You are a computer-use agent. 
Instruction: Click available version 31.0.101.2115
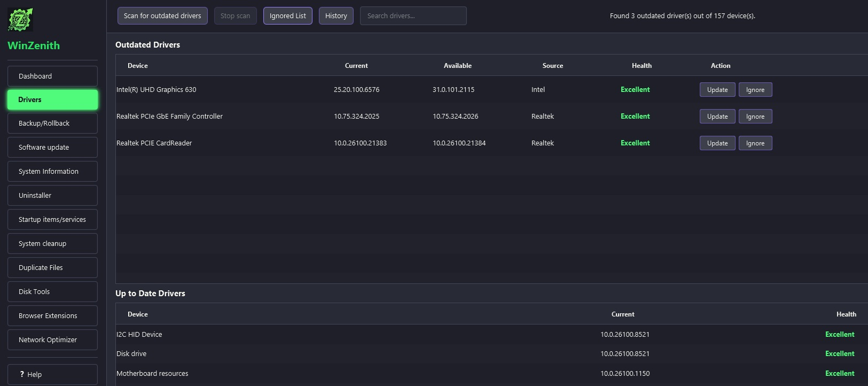(453, 89)
